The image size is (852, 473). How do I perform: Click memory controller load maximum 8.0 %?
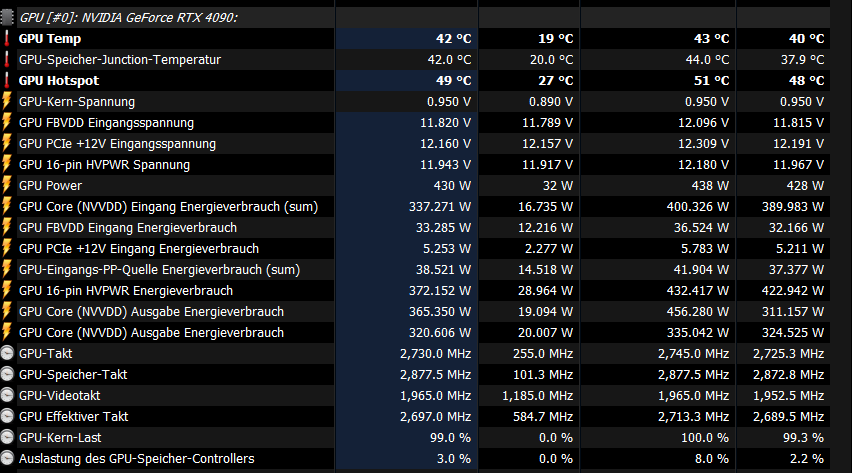[712, 459]
